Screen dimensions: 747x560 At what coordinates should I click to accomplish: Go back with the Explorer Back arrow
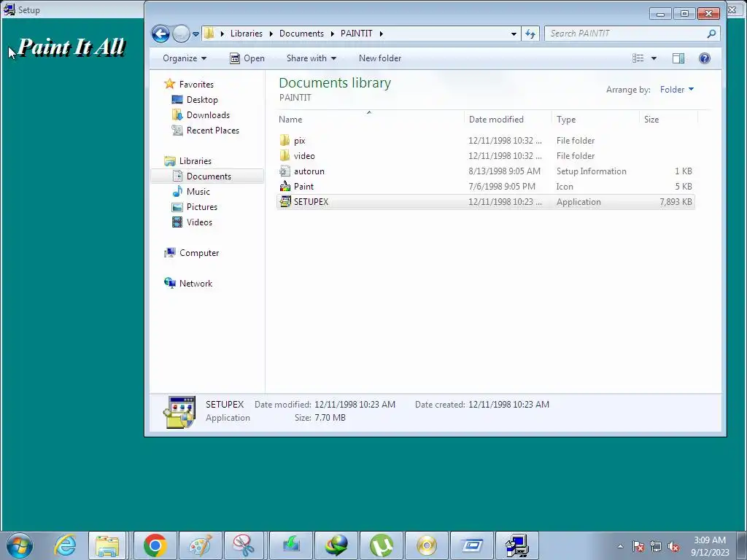[160, 34]
